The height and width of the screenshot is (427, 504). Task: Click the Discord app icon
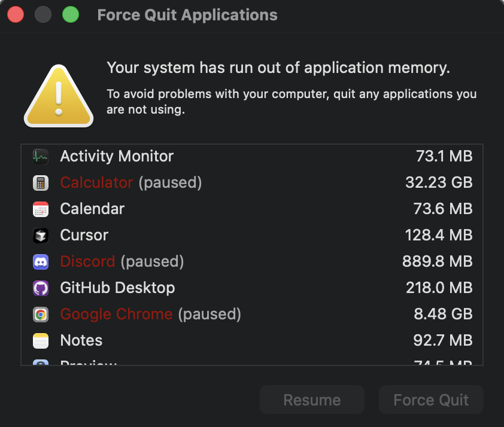tap(41, 261)
